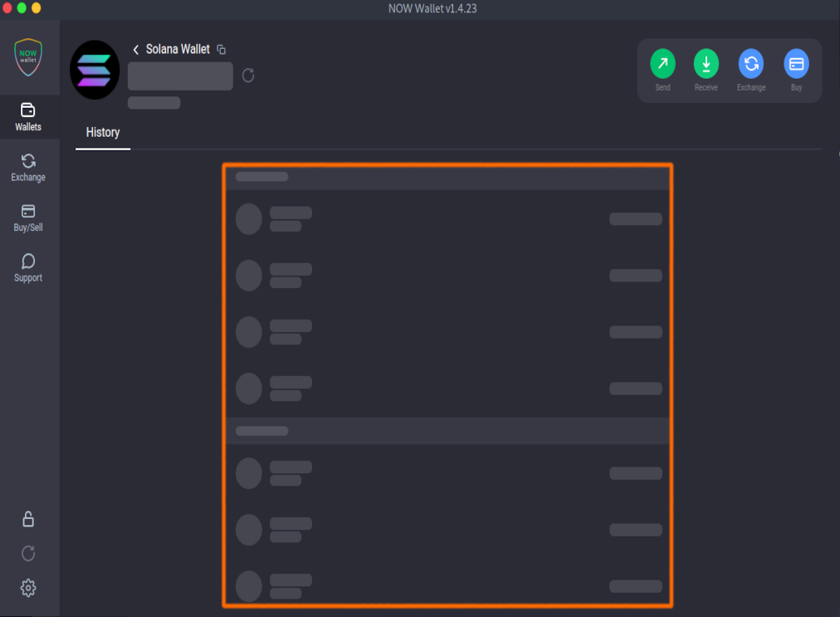Viewport: 840px width, 617px height.
Task: Click the sidebar refresh icon above settings
Action: tap(28, 554)
